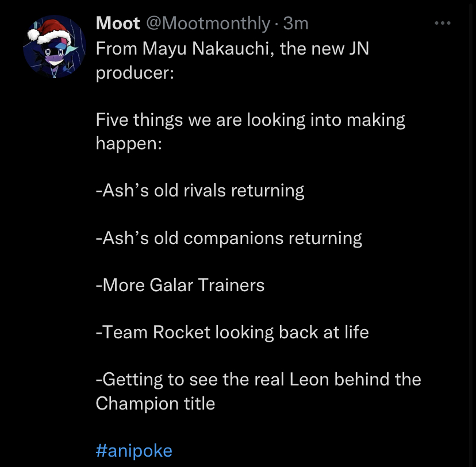Open the three-dot more options menu
Screen dimensions: 476x467
click(442, 23)
